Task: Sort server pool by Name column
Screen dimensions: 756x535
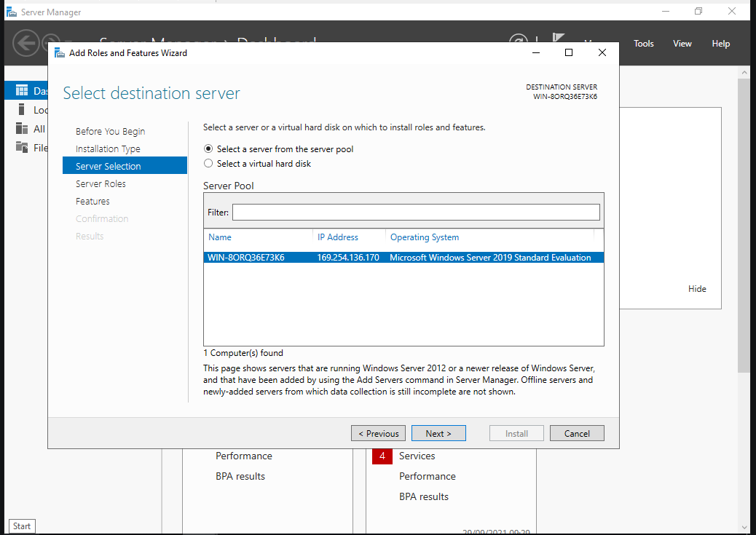Action: click(220, 237)
